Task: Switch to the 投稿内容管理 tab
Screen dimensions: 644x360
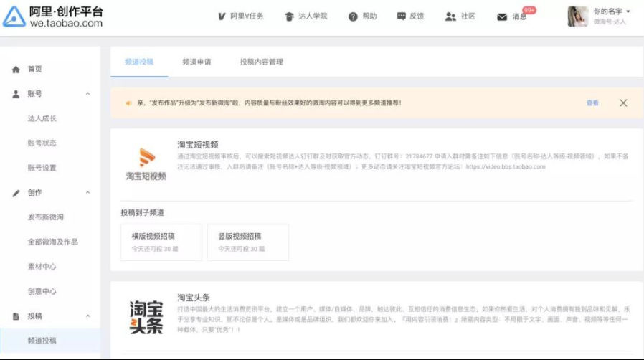Action: pos(262,62)
